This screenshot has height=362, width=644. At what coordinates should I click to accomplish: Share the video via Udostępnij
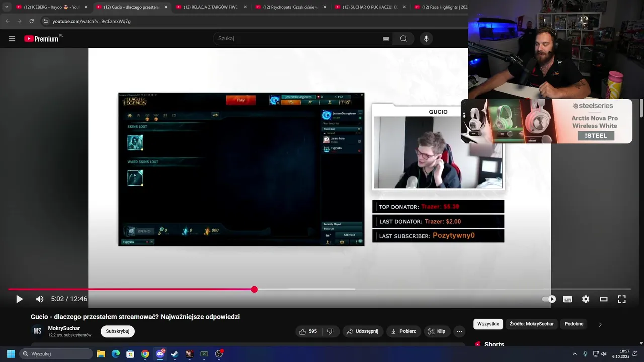363,331
